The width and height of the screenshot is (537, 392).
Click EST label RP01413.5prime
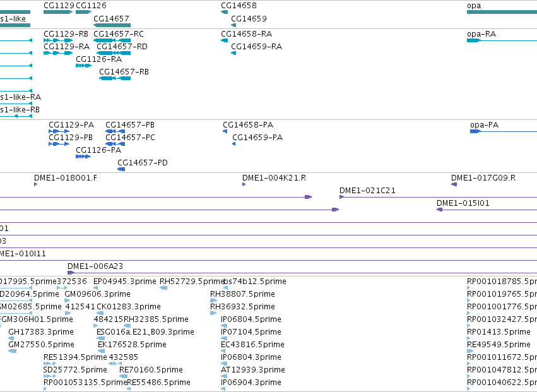pyautogui.click(x=499, y=332)
